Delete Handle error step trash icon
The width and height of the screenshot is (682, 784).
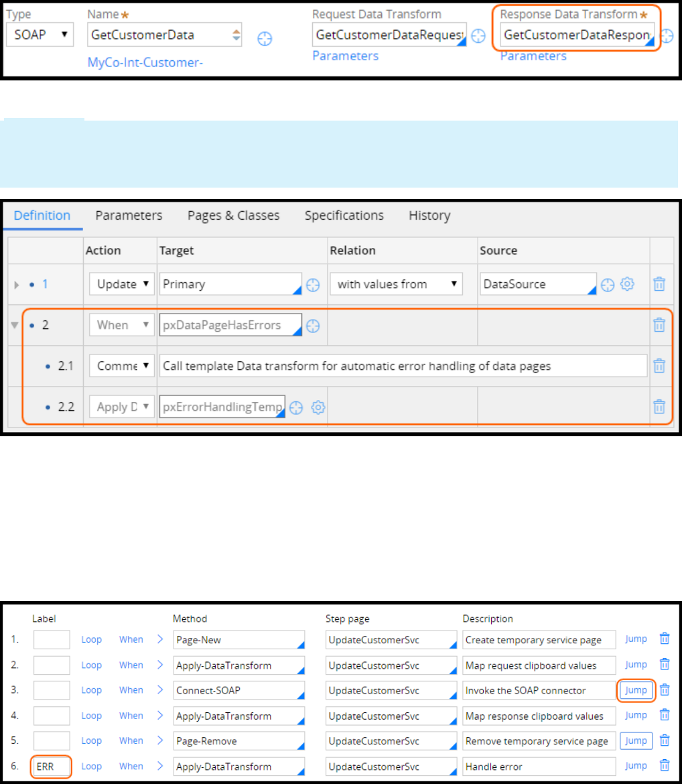665,765
